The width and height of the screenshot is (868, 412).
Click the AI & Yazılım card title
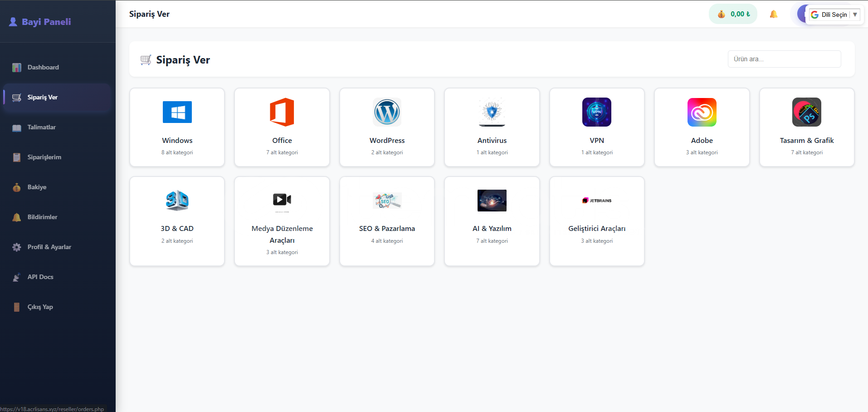[x=492, y=229]
